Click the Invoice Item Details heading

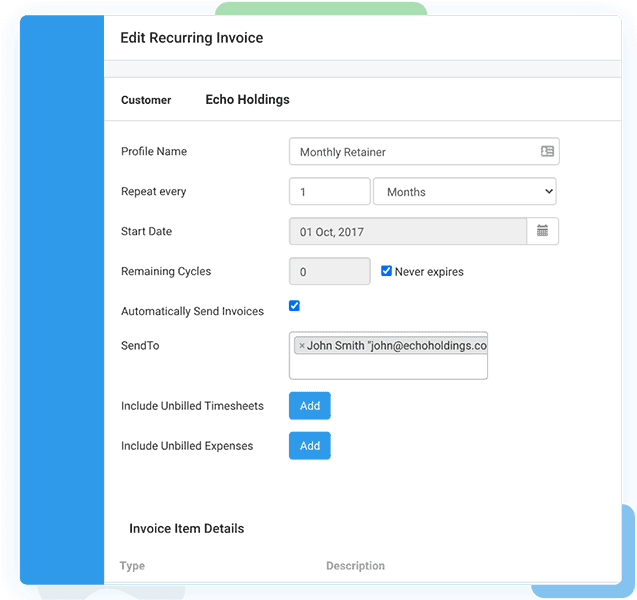186,528
